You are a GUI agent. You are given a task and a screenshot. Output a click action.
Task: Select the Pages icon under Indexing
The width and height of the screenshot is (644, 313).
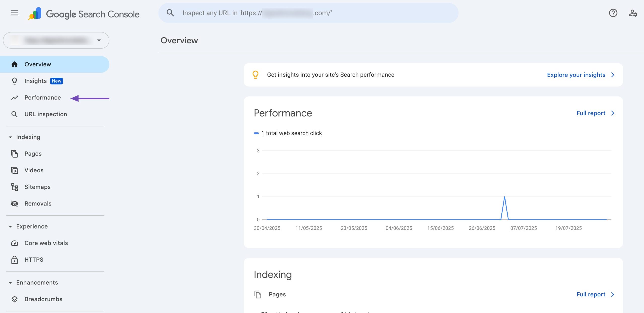pos(14,153)
